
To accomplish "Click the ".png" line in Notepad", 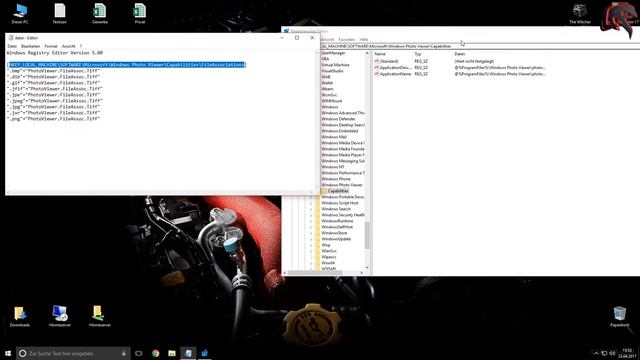I will (x=53, y=119).
